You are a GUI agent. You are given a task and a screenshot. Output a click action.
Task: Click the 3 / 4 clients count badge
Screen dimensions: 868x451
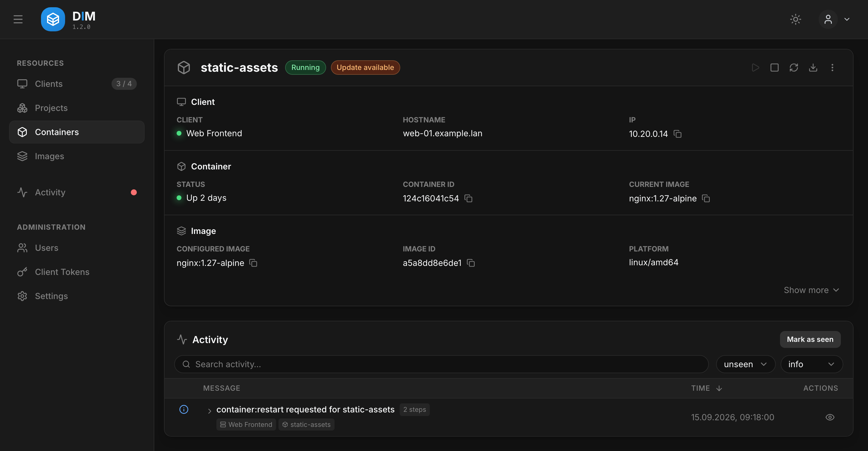click(124, 84)
